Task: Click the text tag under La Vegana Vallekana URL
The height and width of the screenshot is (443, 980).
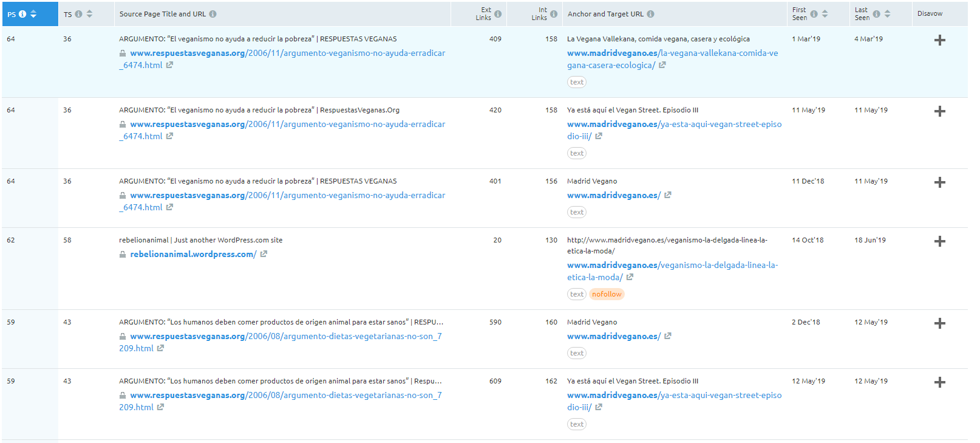Action: (577, 82)
